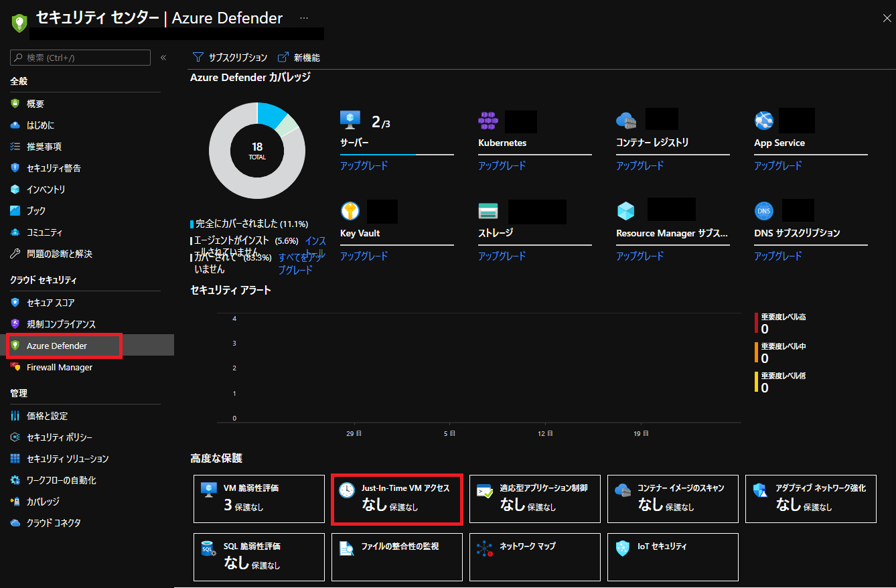Click the クラウド コネクタ cloud icon
The image size is (896, 588).
[x=15, y=523]
